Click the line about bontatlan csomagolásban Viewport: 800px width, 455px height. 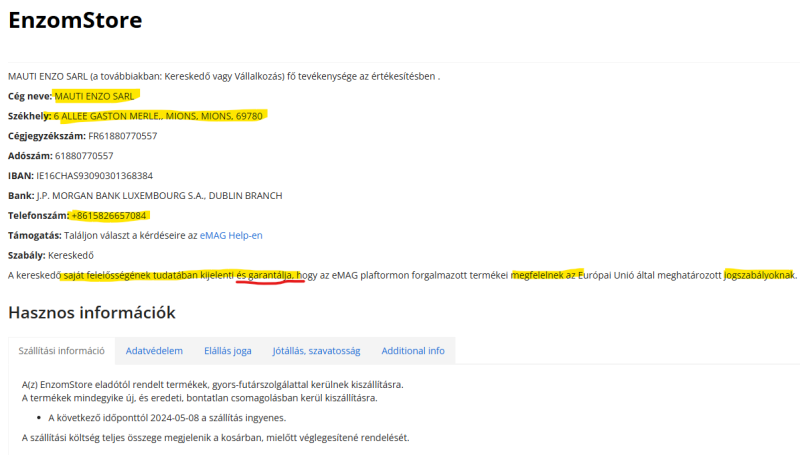tap(199, 398)
